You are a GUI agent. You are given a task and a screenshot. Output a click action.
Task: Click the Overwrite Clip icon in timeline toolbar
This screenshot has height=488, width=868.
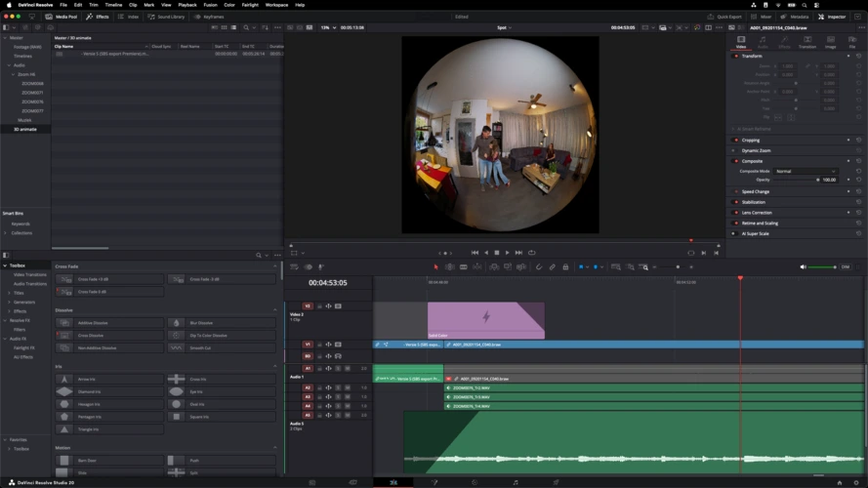point(507,266)
